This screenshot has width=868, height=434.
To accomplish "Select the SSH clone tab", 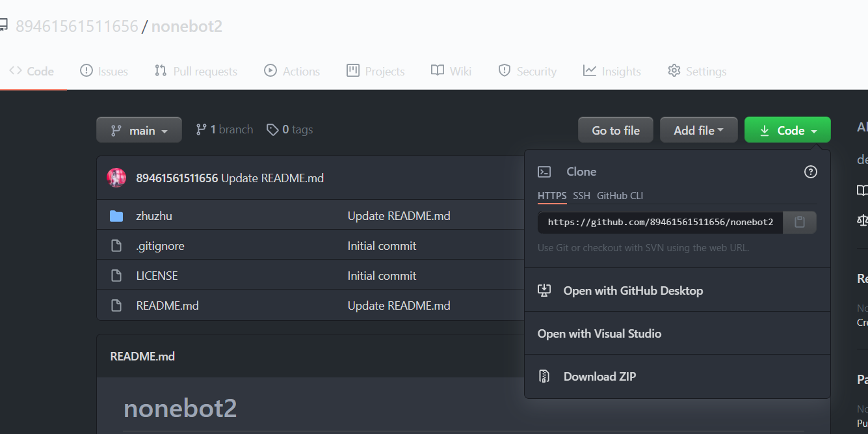I will 581,196.
